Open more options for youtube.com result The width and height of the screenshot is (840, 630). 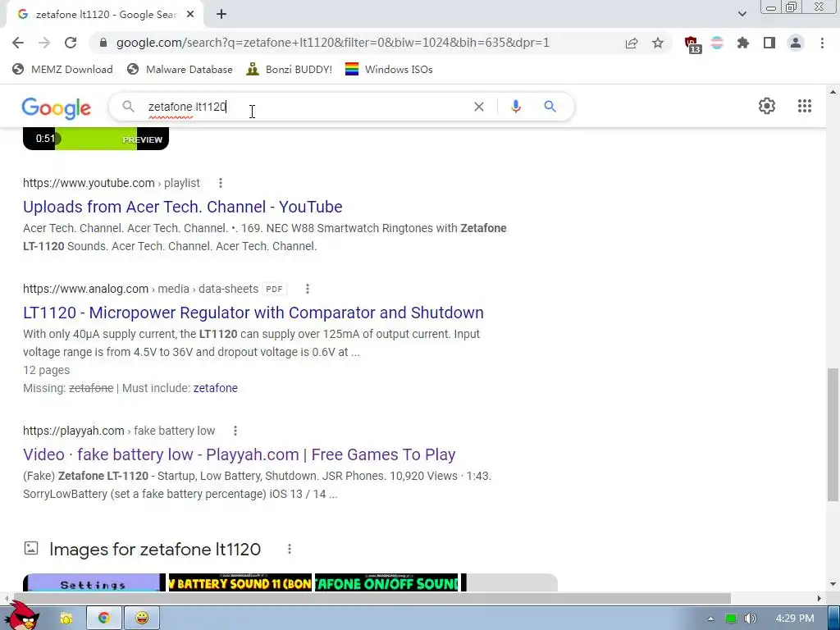point(220,183)
